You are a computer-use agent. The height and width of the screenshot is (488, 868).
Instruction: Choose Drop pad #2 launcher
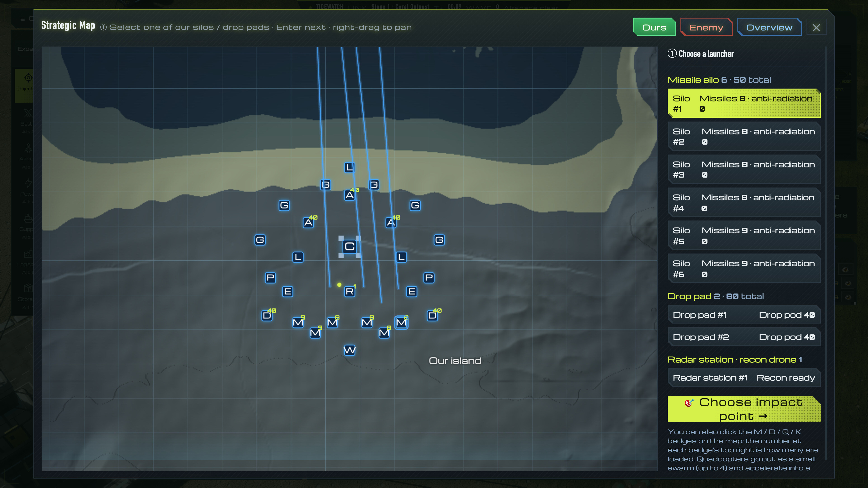click(744, 337)
